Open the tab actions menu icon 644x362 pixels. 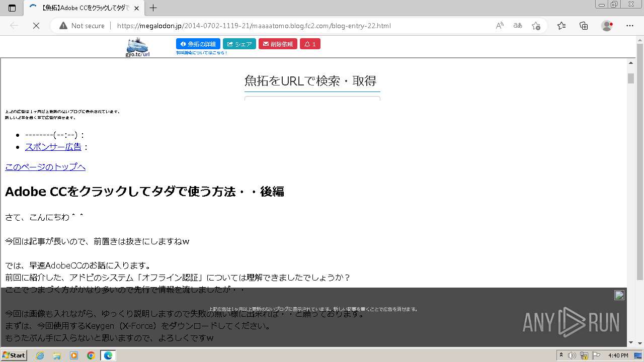click(x=12, y=8)
